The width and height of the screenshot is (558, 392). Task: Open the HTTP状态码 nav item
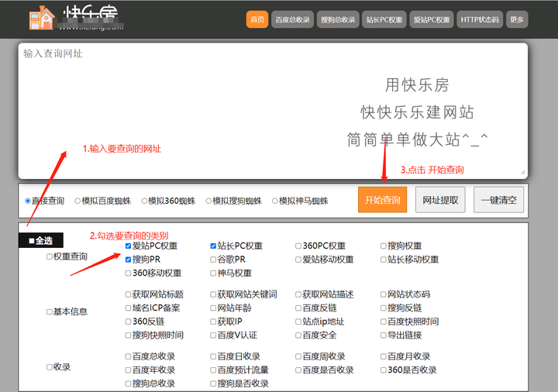480,19
